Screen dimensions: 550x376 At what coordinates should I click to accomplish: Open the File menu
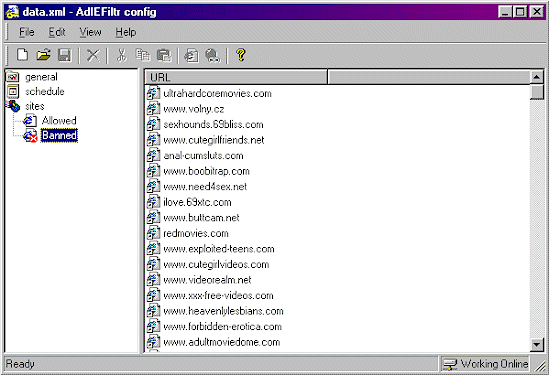[x=27, y=32]
